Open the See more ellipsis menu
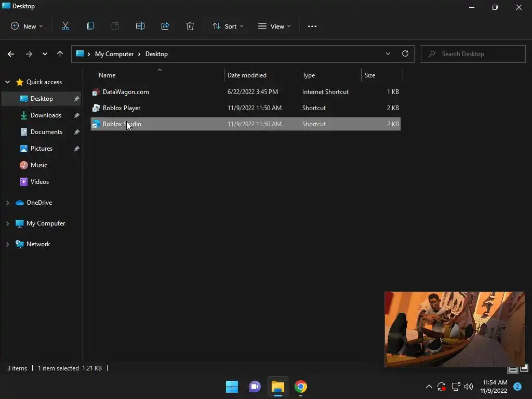This screenshot has height=399, width=532. [x=312, y=26]
